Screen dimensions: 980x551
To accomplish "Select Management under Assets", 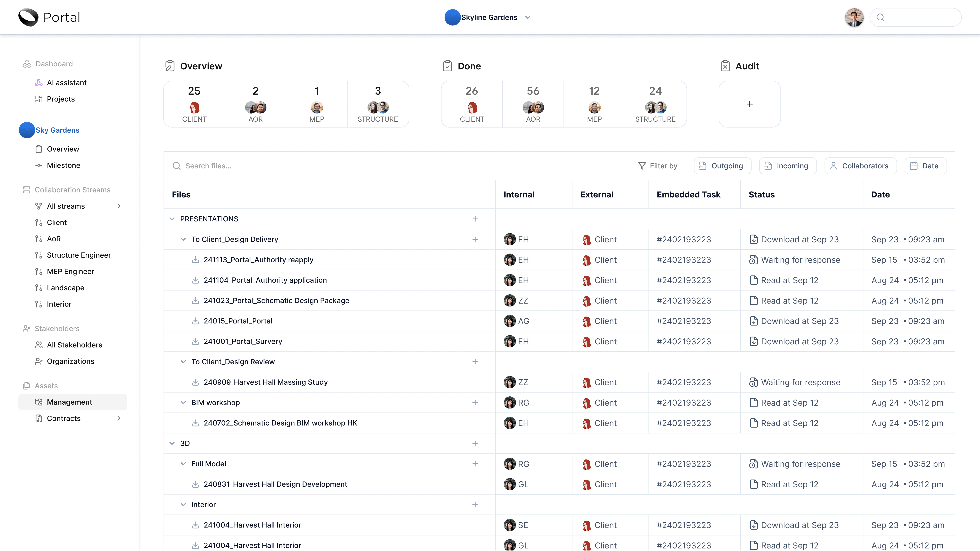I will (73, 402).
